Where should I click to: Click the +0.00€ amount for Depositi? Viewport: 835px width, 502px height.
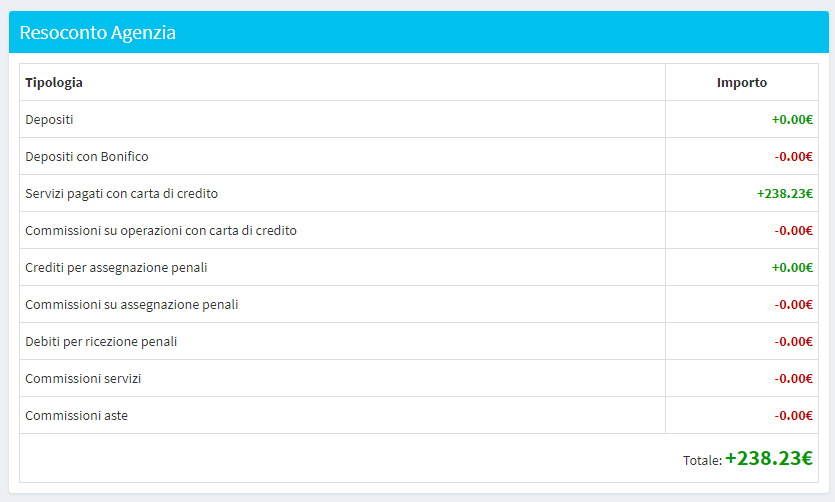(792, 119)
